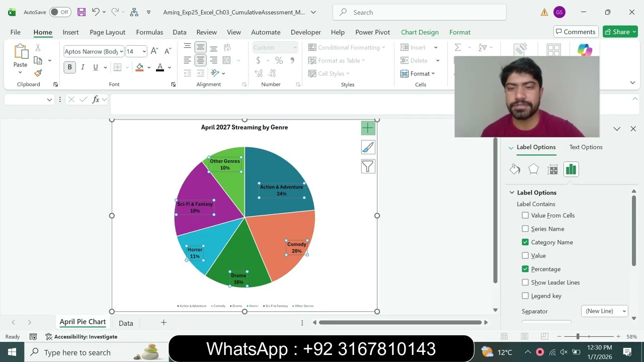Click the Borders icon
The width and height of the screenshot is (644, 362).
click(117, 67)
